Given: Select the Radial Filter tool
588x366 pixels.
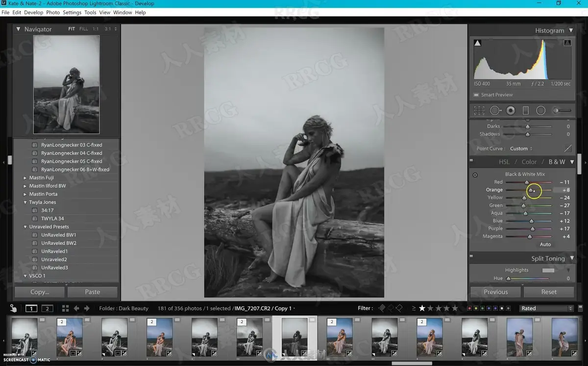Looking at the screenshot, I should 541,111.
